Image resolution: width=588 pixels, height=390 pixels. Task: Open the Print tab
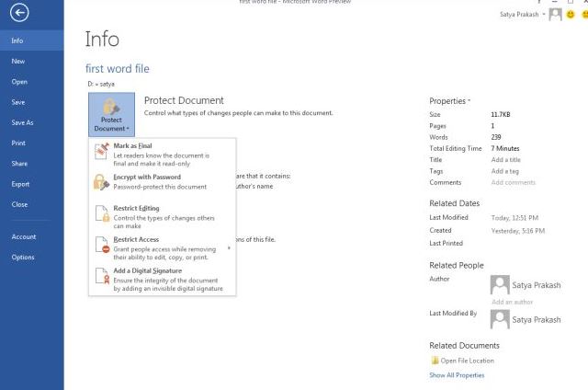(x=32, y=143)
